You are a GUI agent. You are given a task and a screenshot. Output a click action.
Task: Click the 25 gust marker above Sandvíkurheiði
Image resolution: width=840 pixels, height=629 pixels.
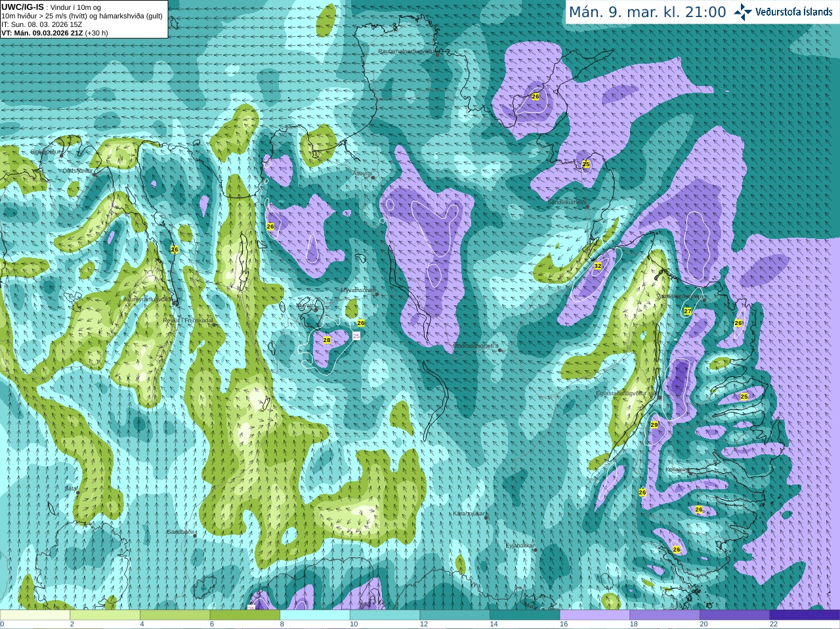(x=586, y=164)
